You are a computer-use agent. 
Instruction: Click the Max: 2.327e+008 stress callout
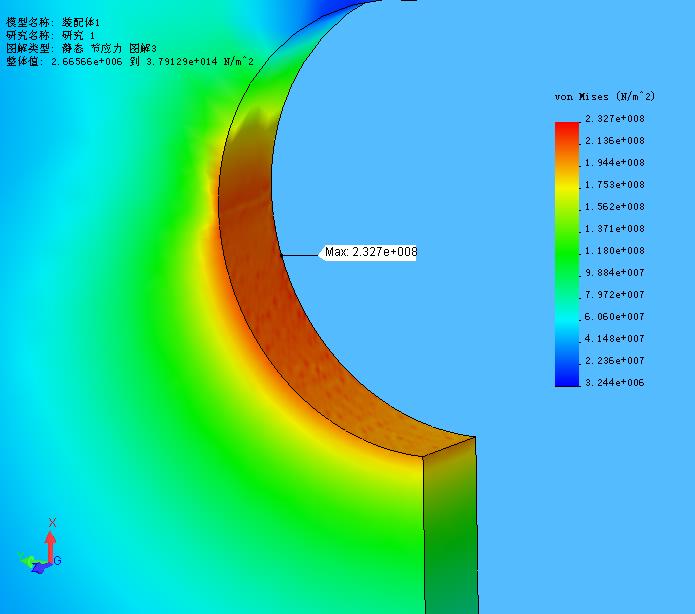tap(370, 252)
